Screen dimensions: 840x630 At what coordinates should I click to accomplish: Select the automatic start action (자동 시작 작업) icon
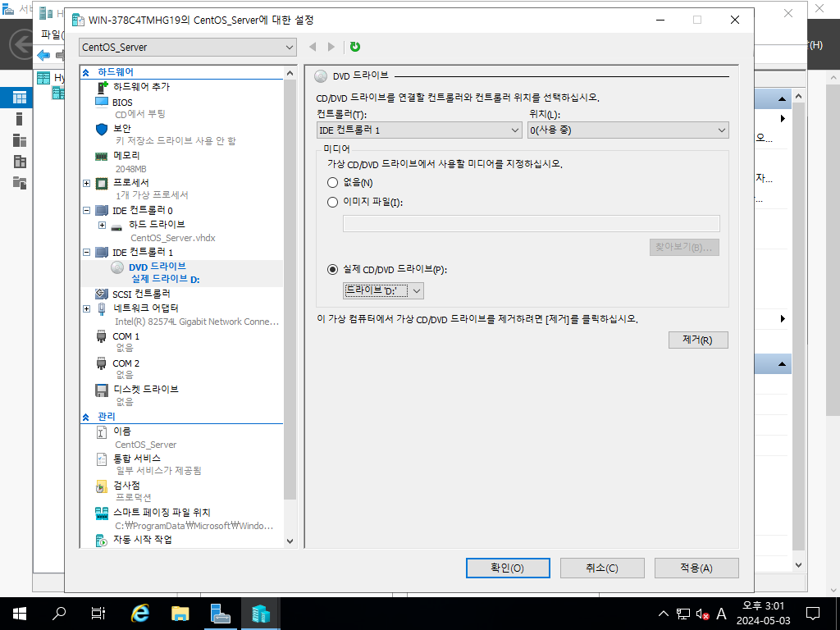click(x=101, y=541)
